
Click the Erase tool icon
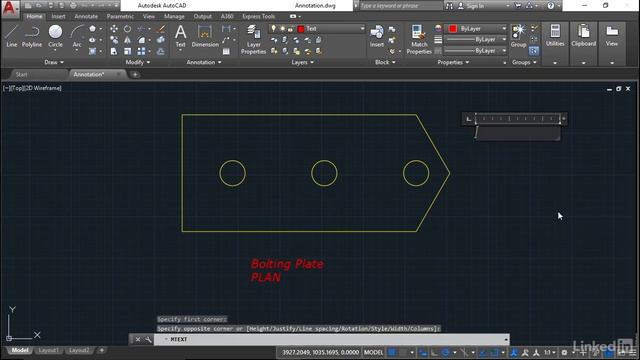pyautogui.click(x=161, y=29)
